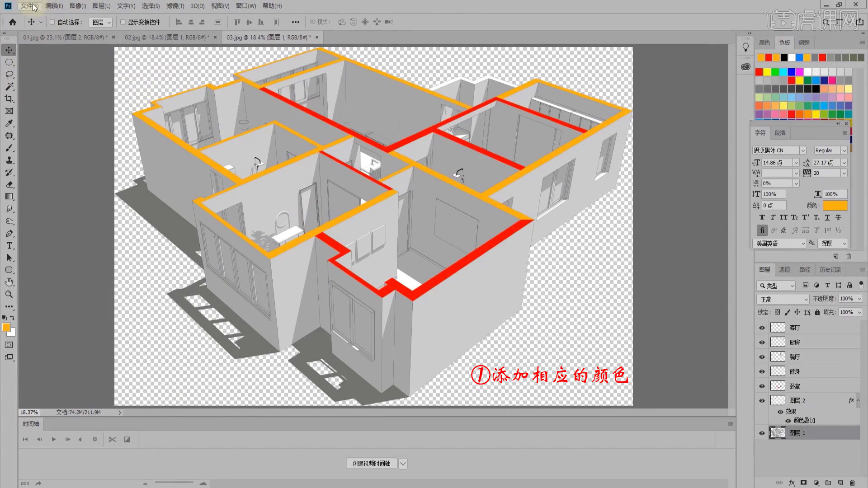Open the 正常 blend mode dropdown
Viewport: 868px width, 488px height.
click(x=783, y=300)
